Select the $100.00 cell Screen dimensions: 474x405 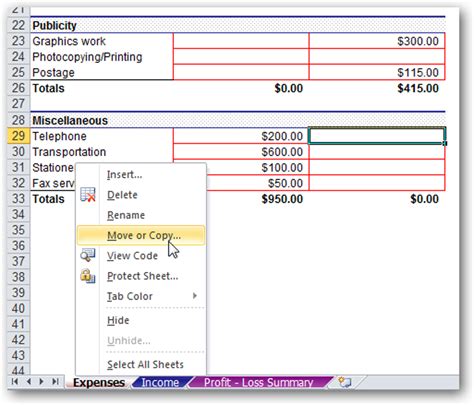(x=257, y=168)
